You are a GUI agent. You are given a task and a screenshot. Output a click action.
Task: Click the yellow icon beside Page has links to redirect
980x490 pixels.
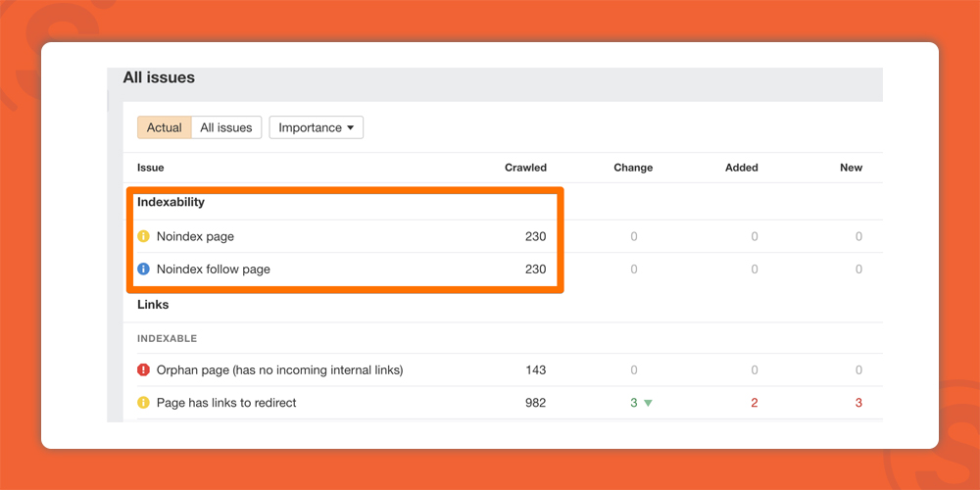click(143, 403)
